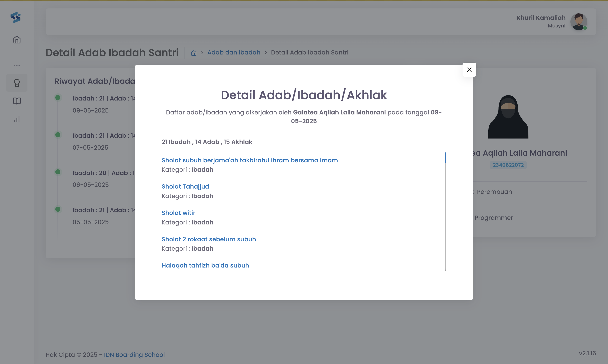Select the award badge icon in the sidebar

17,83
